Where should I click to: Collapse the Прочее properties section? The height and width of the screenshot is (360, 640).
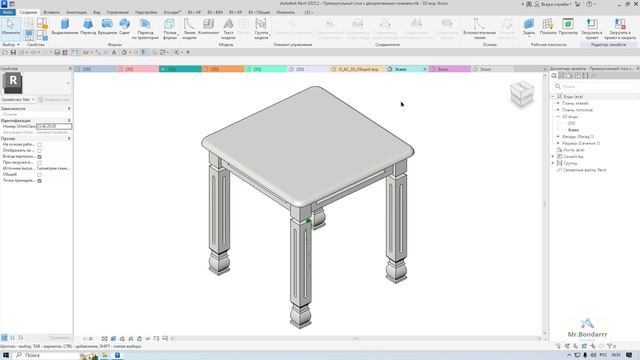pyautogui.click(x=69, y=139)
